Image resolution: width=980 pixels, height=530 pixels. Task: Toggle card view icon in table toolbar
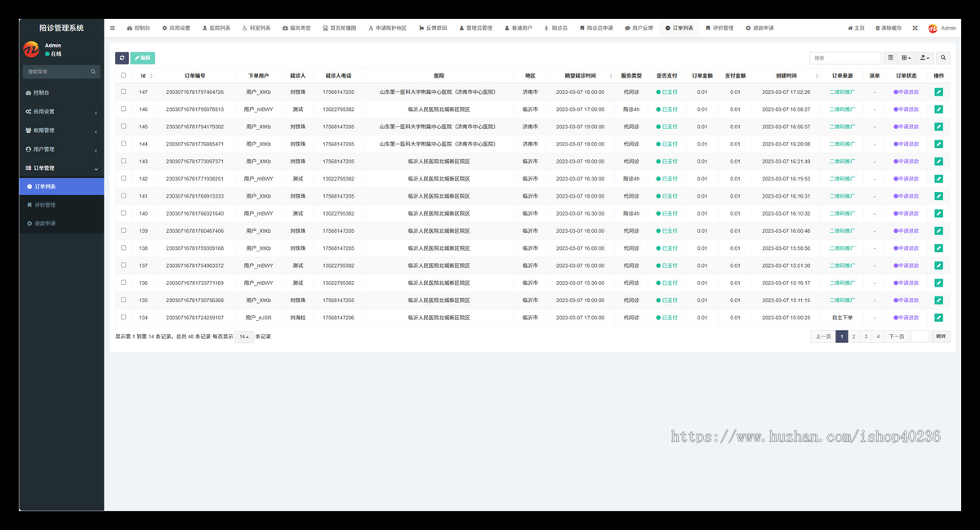(x=890, y=58)
